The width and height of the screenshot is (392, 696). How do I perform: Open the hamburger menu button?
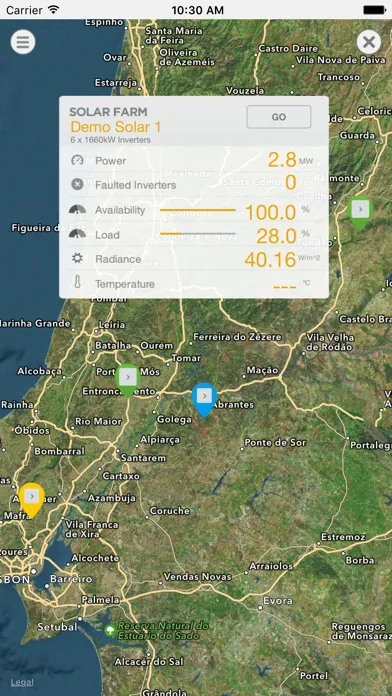pyautogui.click(x=23, y=42)
